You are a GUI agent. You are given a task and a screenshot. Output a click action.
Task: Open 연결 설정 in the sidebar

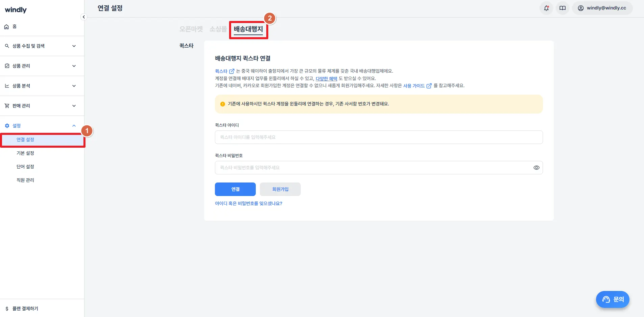pos(42,140)
